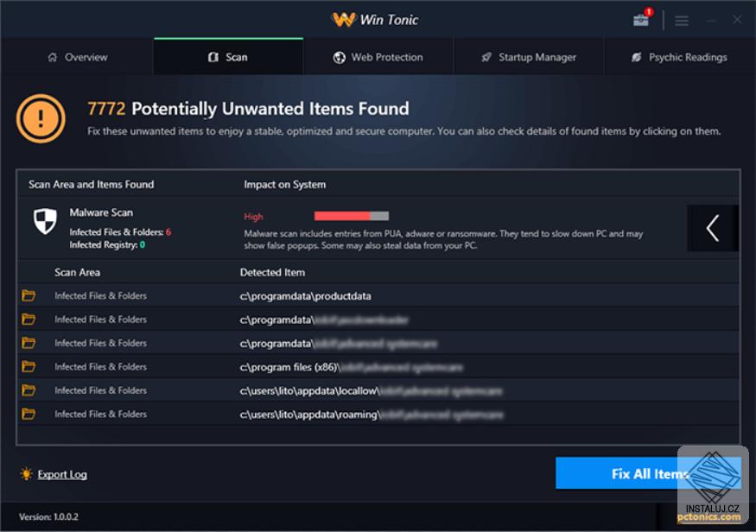Click folder icon for appdata\roaming entry
Viewport: 756px width, 532px height.
tap(29, 414)
